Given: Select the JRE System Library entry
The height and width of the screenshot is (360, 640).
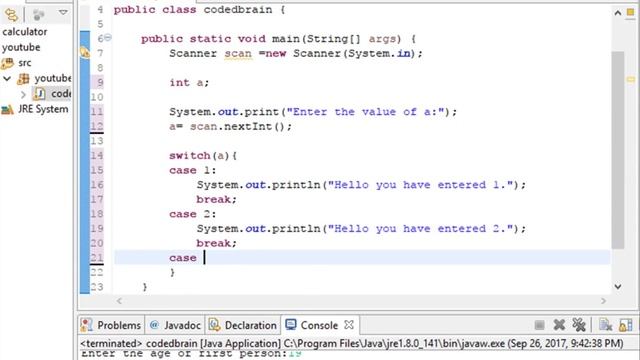Looking at the screenshot, I should (x=43, y=109).
